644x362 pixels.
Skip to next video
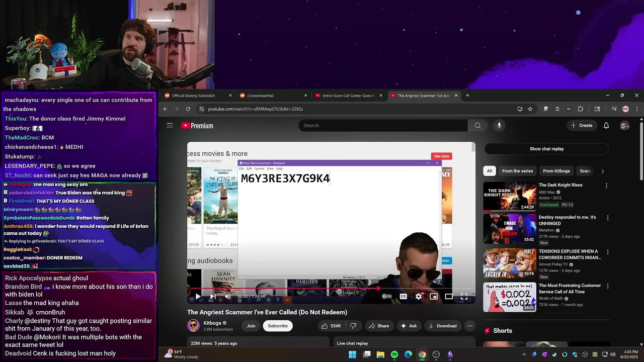(x=213, y=296)
